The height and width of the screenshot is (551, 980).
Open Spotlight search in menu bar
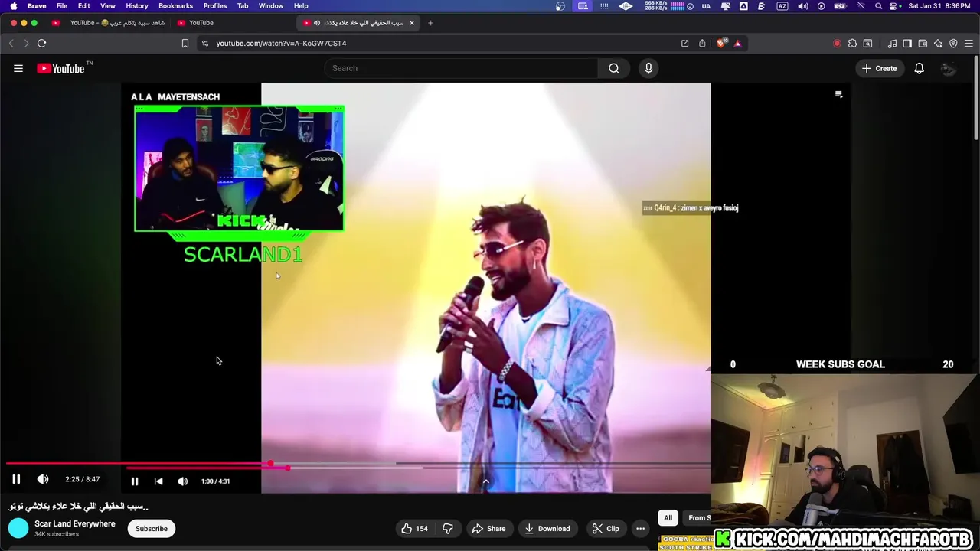click(x=878, y=6)
